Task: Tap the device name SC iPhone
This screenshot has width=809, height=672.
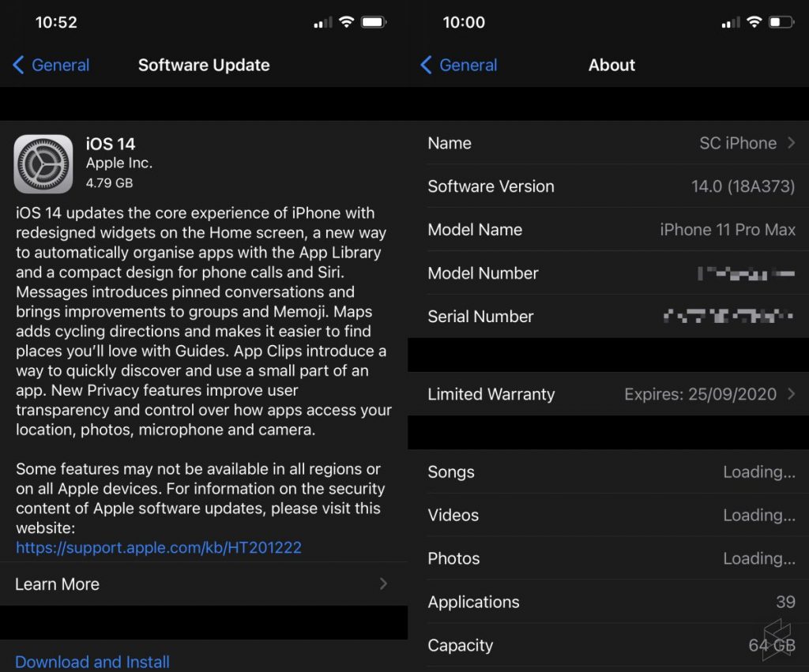Action: coord(738,143)
